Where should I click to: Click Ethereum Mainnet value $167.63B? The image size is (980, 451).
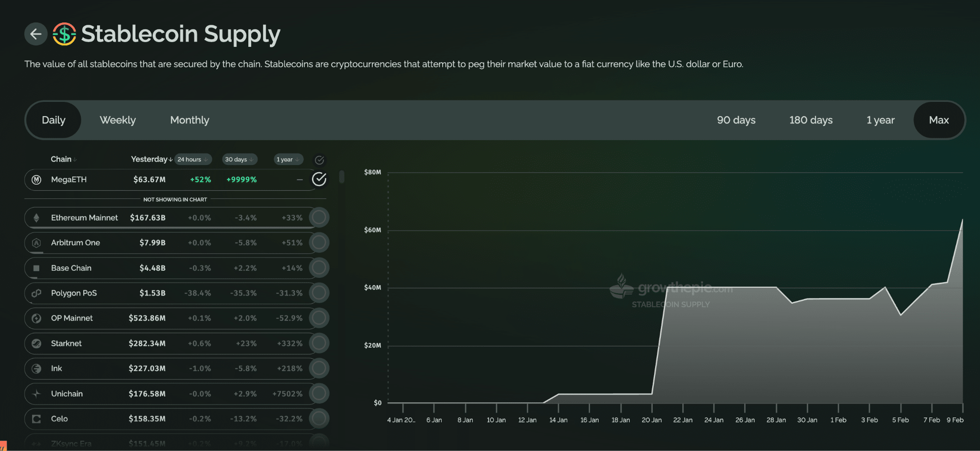(148, 218)
